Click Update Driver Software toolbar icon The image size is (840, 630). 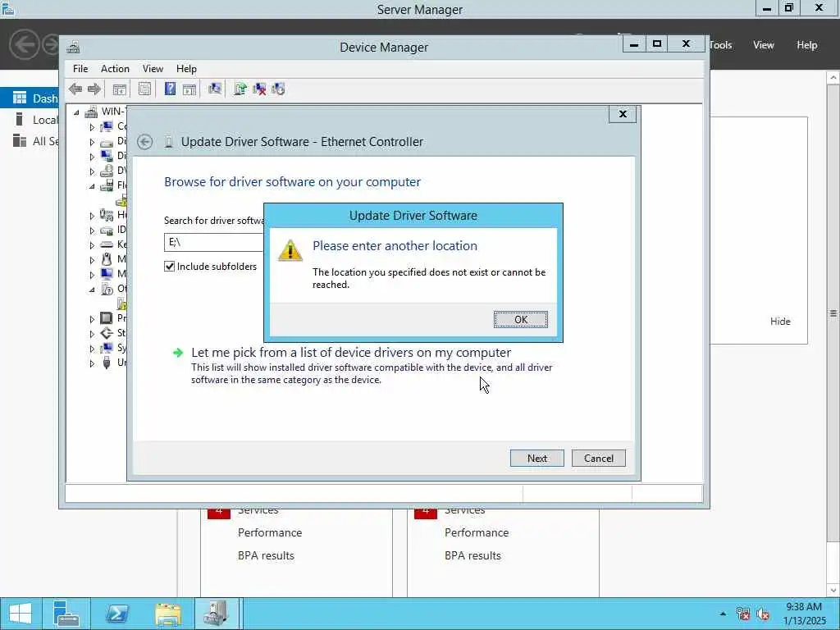pyautogui.click(x=240, y=89)
